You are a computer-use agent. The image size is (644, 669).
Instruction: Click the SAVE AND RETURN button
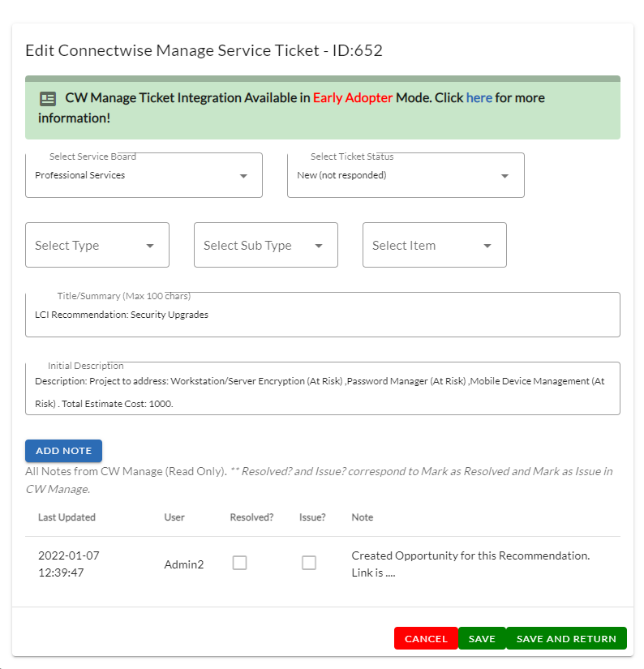(566, 639)
